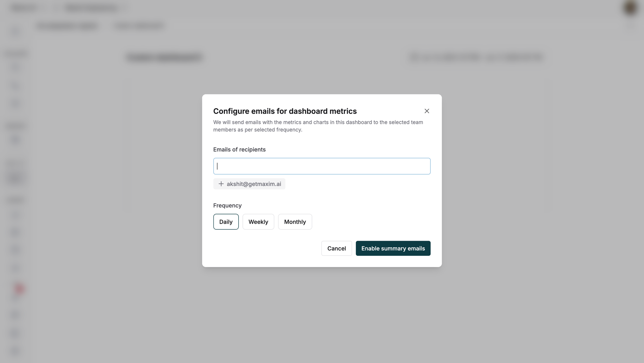Open the second blurred breadcrumb selector in the header
This screenshot has width=644, height=363.
pos(92,8)
